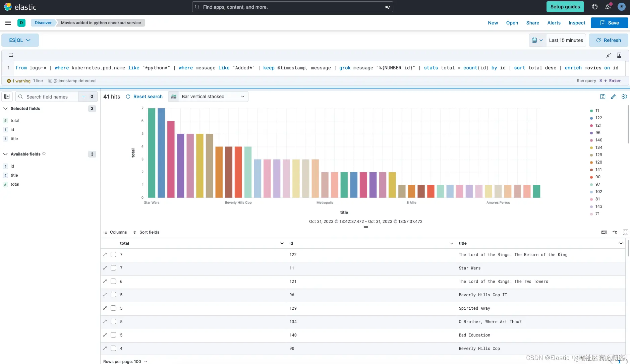Open the ES|QL documentation icon

point(619,55)
